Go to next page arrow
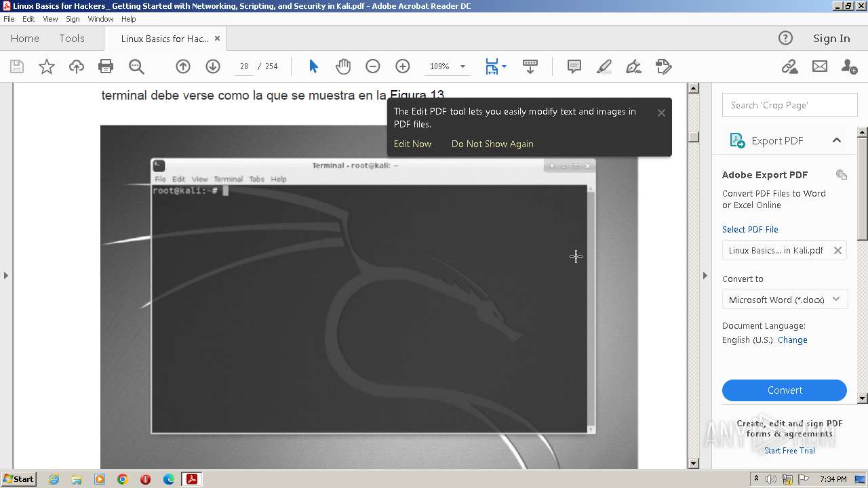 [213, 66]
